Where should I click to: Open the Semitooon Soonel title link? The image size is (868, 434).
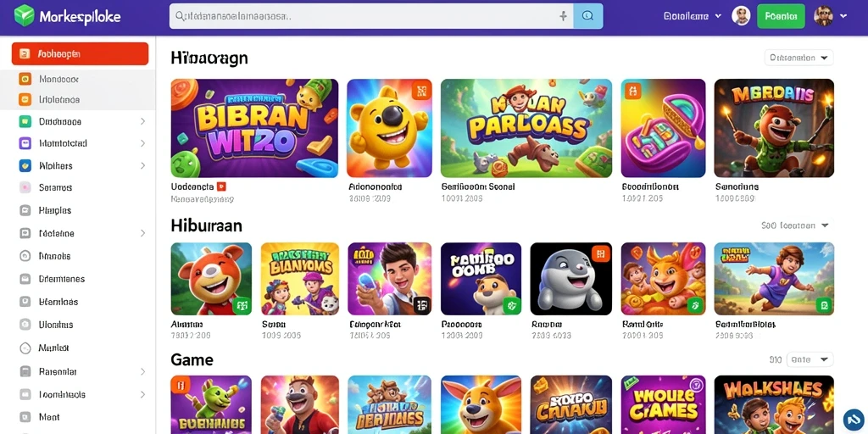[478, 187]
